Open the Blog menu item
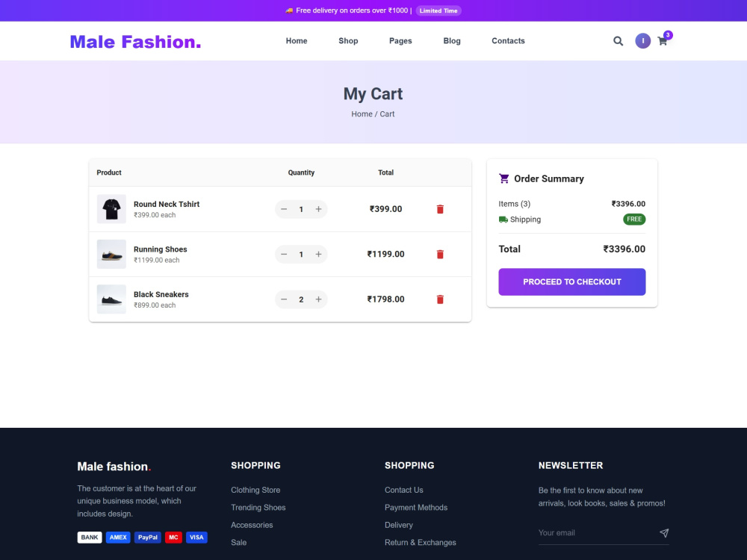 452,41
